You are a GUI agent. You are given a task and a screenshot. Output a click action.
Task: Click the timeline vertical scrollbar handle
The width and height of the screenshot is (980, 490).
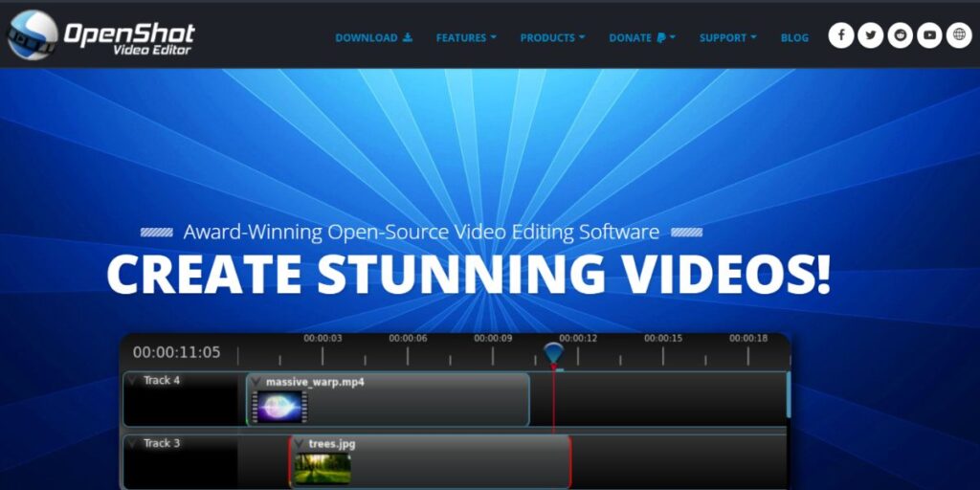[x=789, y=394]
